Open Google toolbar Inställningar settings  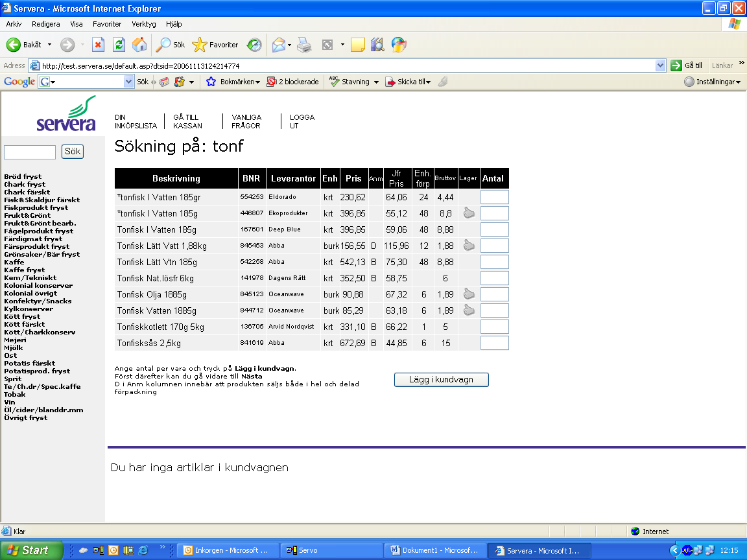click(x=712, y=82)
